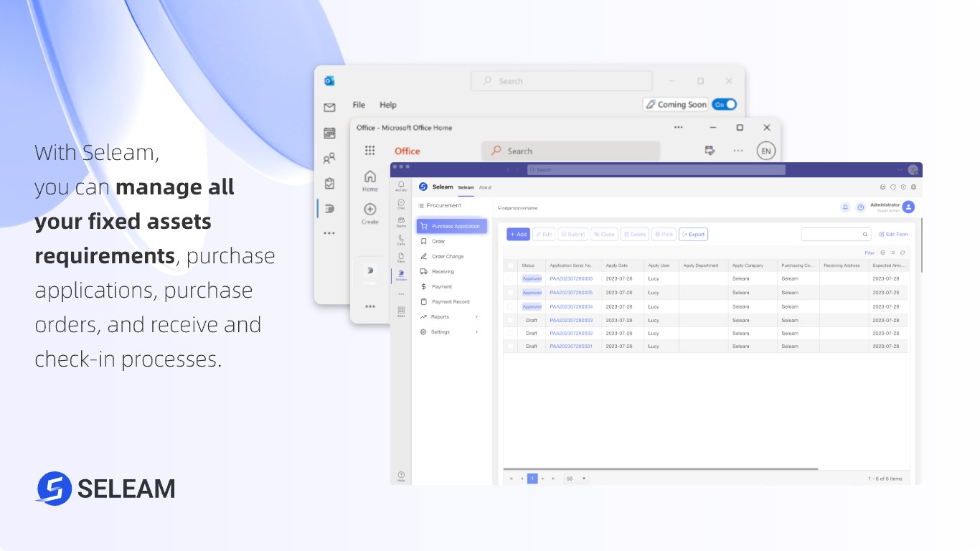
Task: Click the EN account circle in Office window
Action: pos(766,151)
